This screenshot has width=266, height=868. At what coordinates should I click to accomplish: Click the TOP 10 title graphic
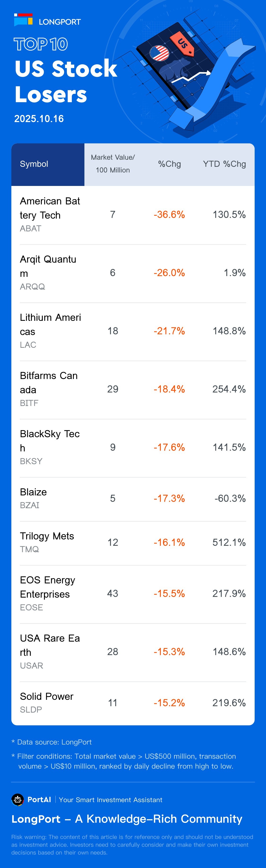pos(41,44)
